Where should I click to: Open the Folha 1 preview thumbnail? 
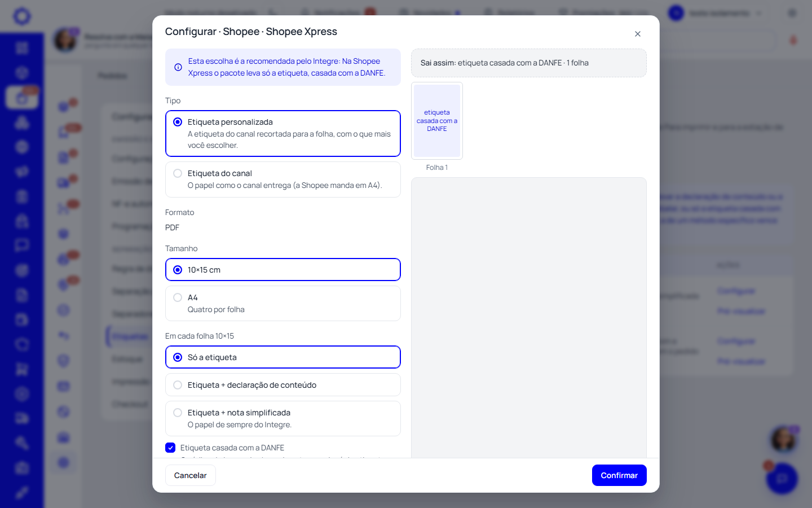(x=437, y=121)
